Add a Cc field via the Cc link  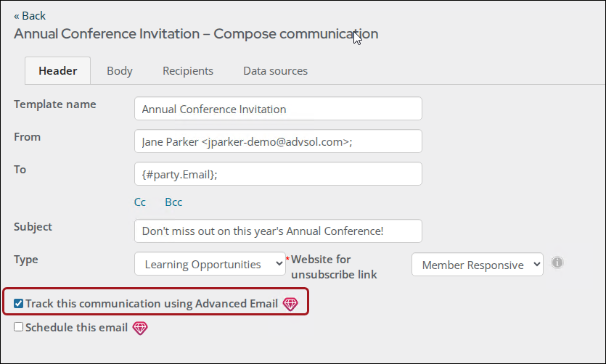(140, 202)
